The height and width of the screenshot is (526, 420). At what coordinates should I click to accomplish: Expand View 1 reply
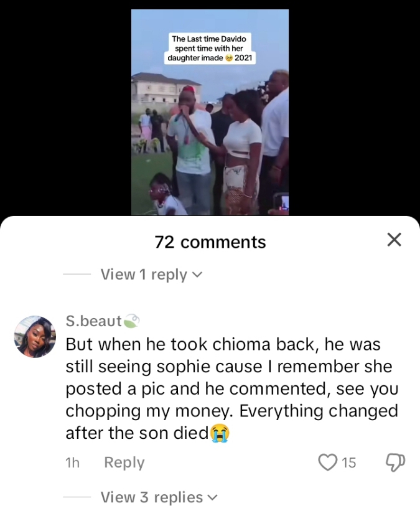(151, 275)
